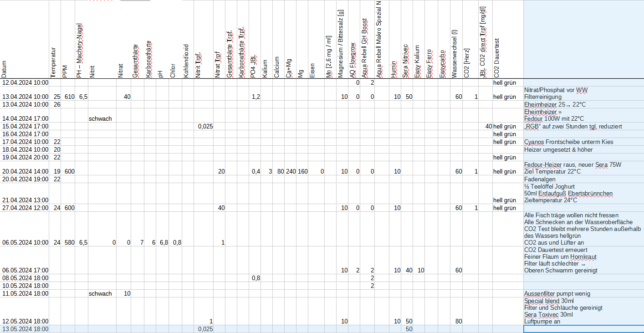Select the date cell 12.04.2024 10:00
The width and height of the screenshot is (644, 333).
[x=25, y=83]
